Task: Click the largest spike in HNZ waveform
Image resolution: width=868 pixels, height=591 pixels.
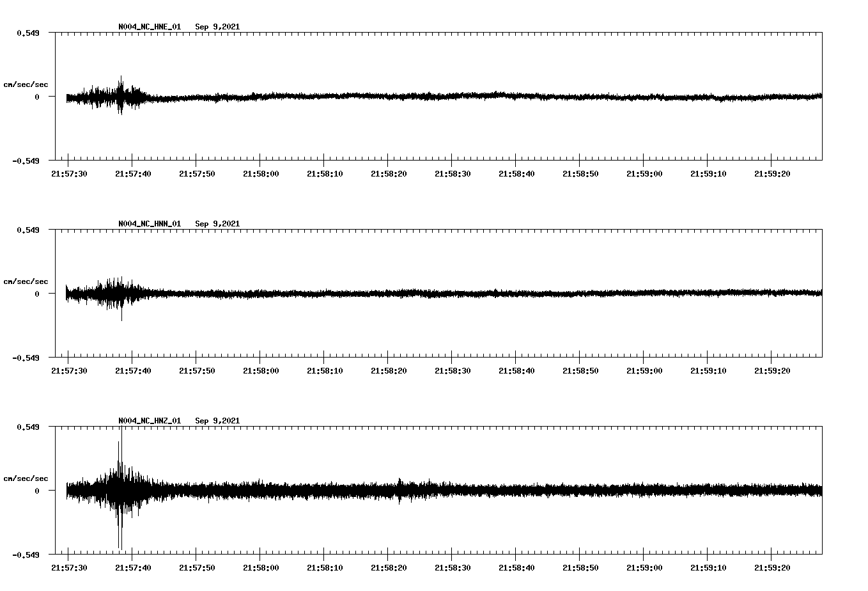Action: (120, 448)
